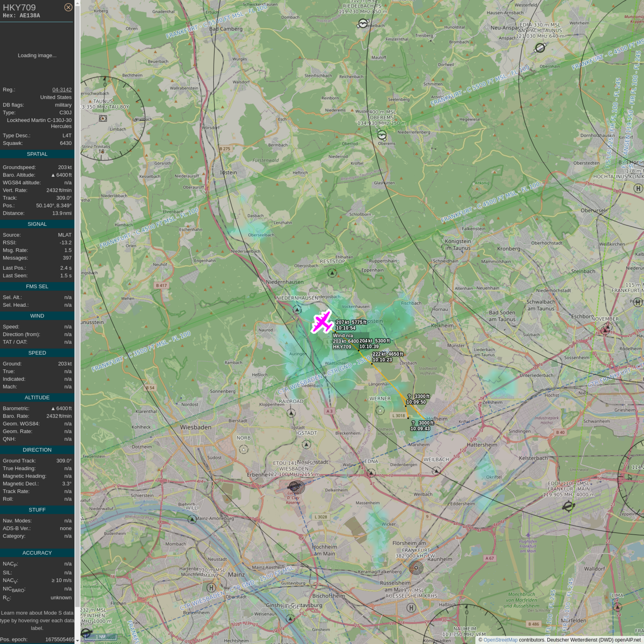Screen dimensions: 644x644
Task: Click the sidebar scrollbar up arrow
Action: tap(77, 3)
